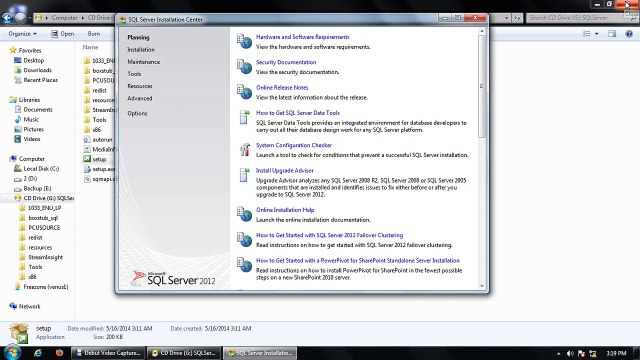Switch to the Resources page
The height and width of the screenshot is (360, 640).
pos(140,86)
